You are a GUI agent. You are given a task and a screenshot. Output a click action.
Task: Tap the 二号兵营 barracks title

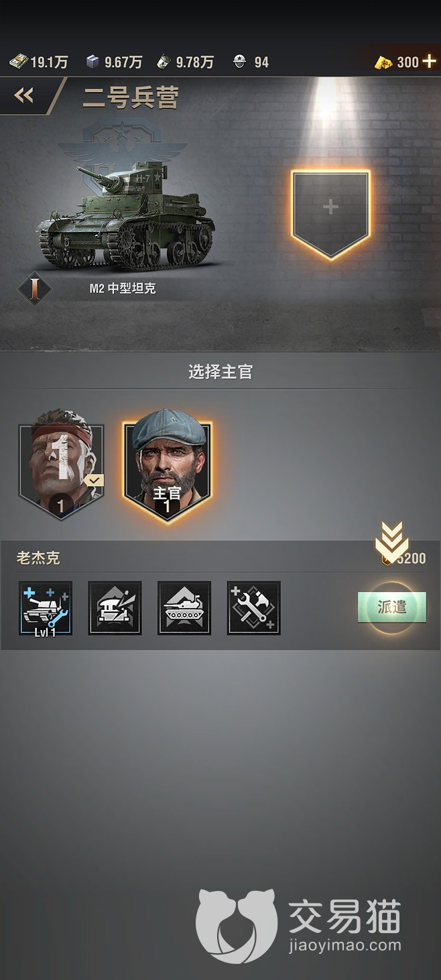(131, 98)
